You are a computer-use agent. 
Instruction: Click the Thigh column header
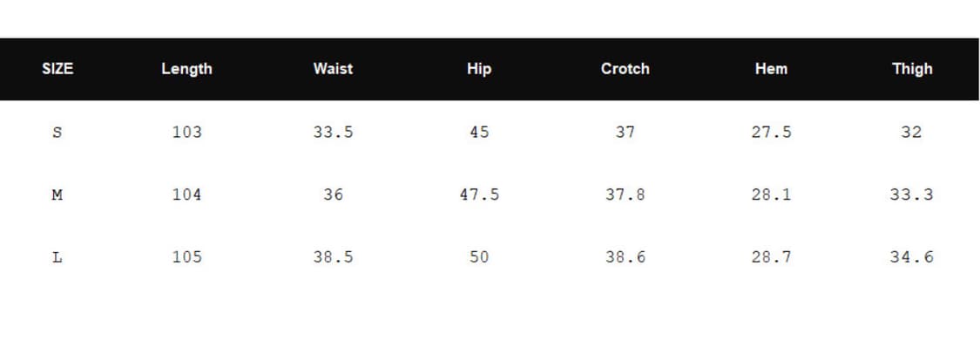912,69
